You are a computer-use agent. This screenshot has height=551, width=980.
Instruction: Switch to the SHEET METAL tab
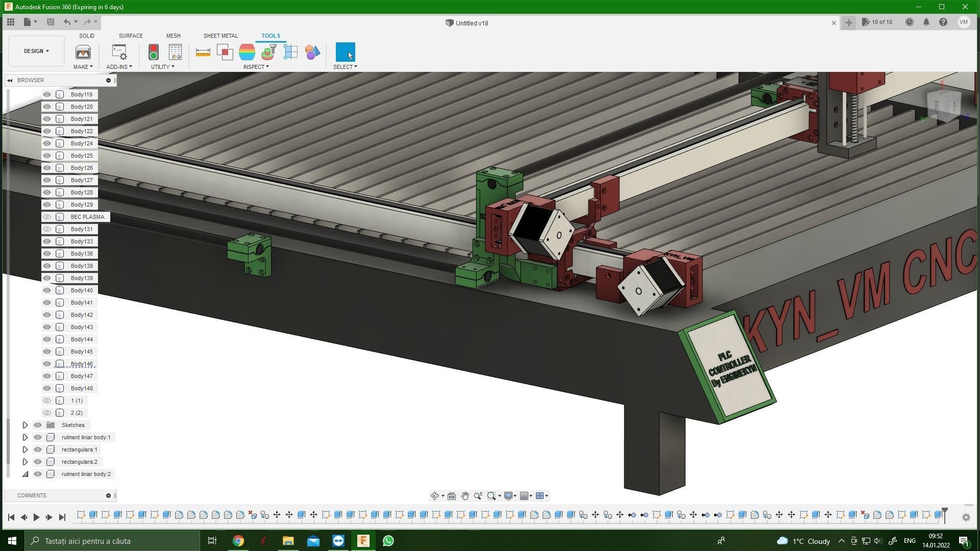[220, 36]
